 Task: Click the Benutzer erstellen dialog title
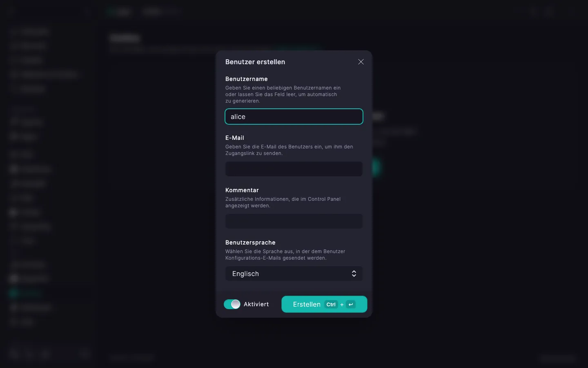(x=255, y=62)
